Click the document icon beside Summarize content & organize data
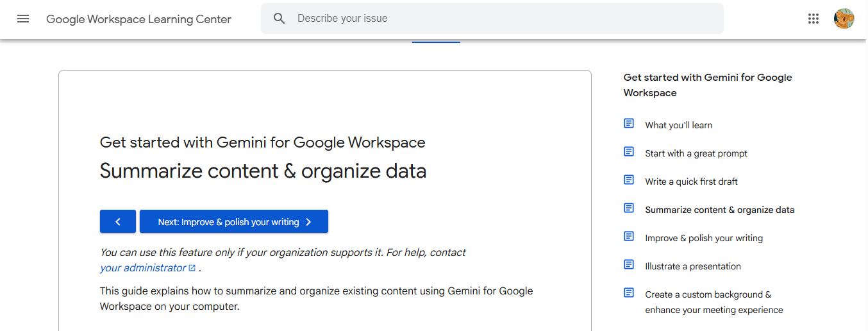The height and width of the screenshot is (331, 868). (629, 208)
